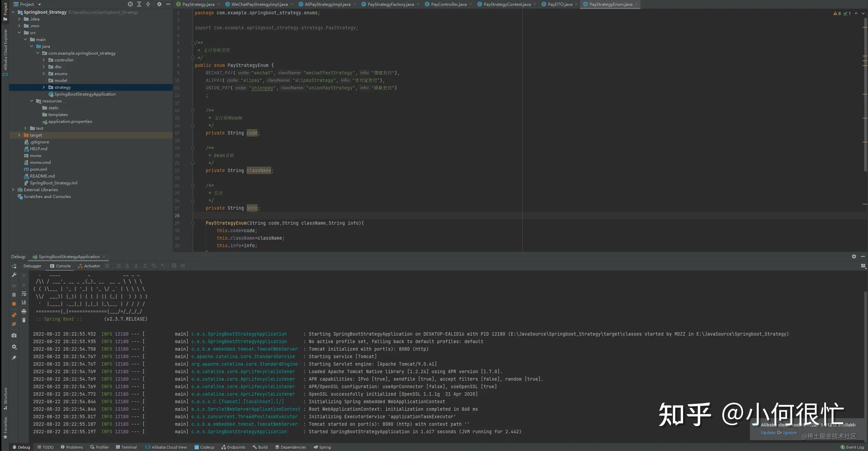Open View Breakpoints dialog icon
This screenshot has height=451, width=868.
(14, 315)
